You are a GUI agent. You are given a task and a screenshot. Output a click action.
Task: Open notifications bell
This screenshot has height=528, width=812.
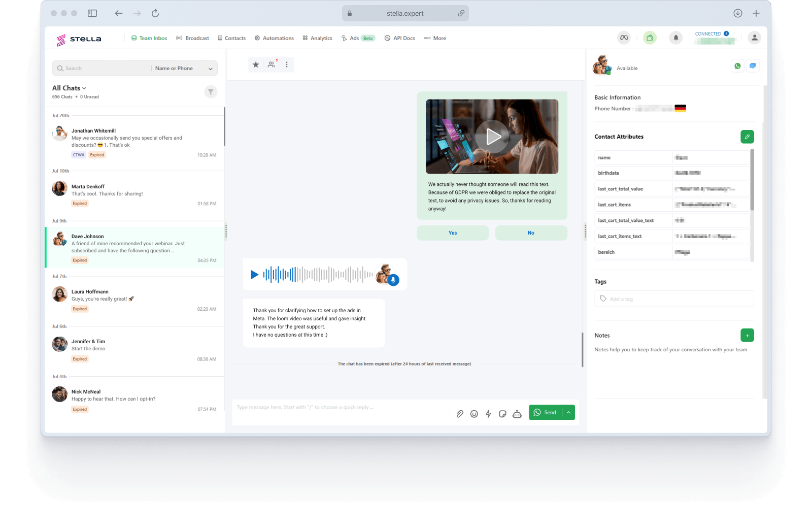675,38
